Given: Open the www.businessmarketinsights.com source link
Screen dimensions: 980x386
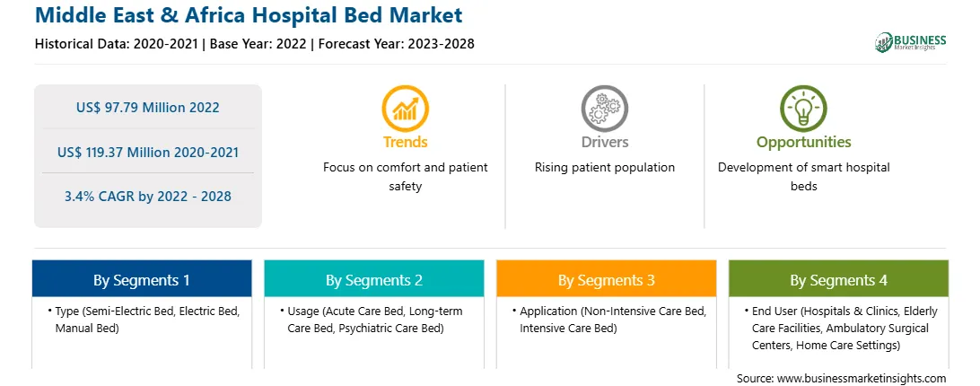Looking at the screenshot, I should (862, 378).
